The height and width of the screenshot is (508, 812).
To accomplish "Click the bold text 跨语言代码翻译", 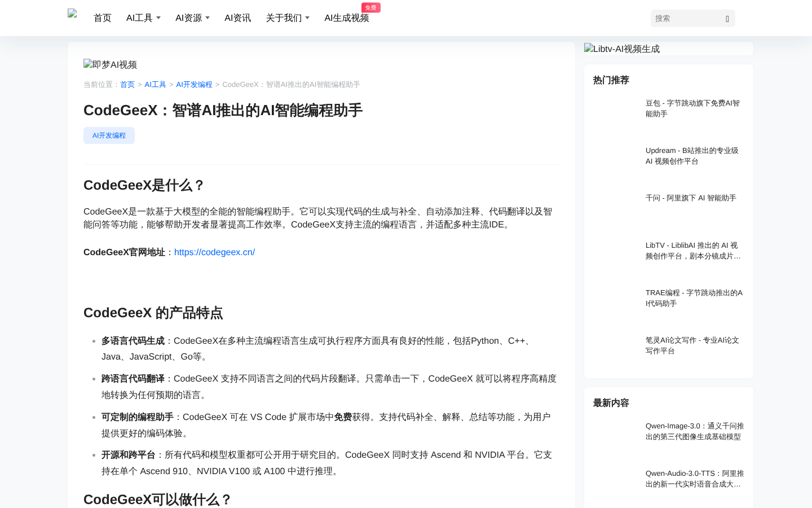I will [x=133, y=379].
